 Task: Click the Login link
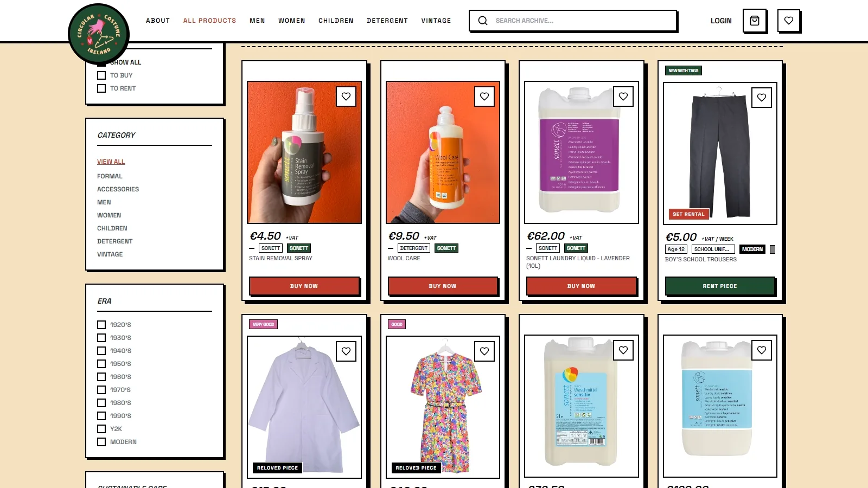tap(721, 21)
